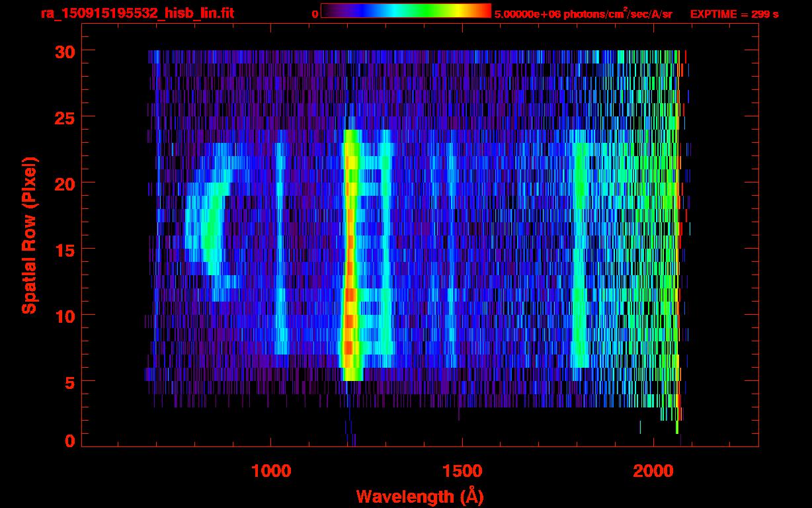Image resolution: width=812 pixels, height=508 pixels.
Task: Click the 5.00000e+06 photons units label
Action: 583,14
